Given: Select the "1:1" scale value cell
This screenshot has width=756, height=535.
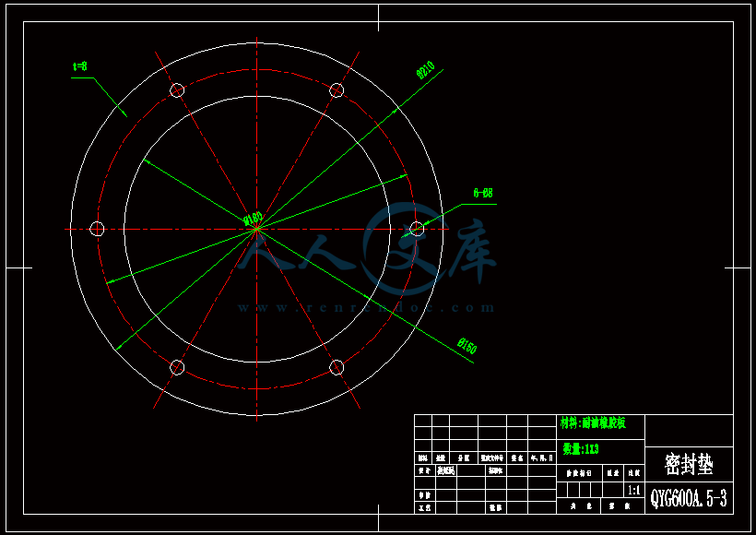Looking at the screenshot, I should (633, 491).
